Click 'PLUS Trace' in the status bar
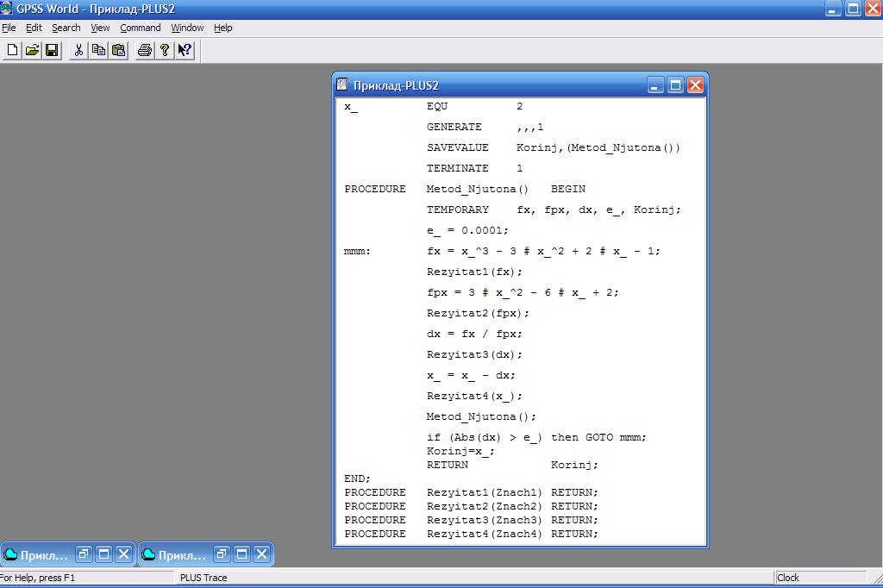The image size is (883, 588). [204, 578]
